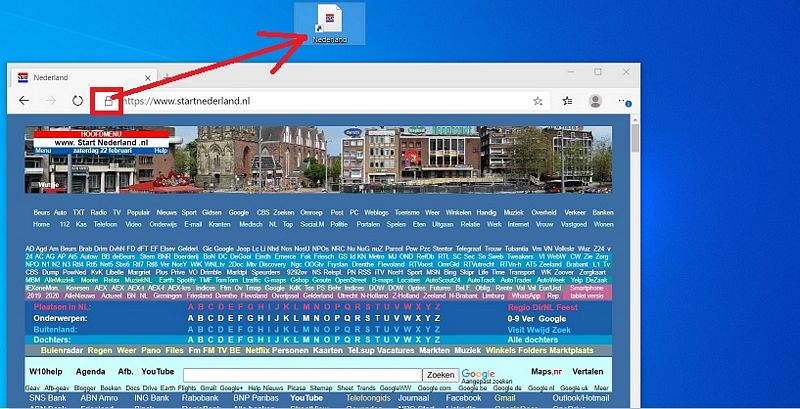This screenshot has width=800, height=409.
Task: Minimize the browser window
Action: coord(569,72)
